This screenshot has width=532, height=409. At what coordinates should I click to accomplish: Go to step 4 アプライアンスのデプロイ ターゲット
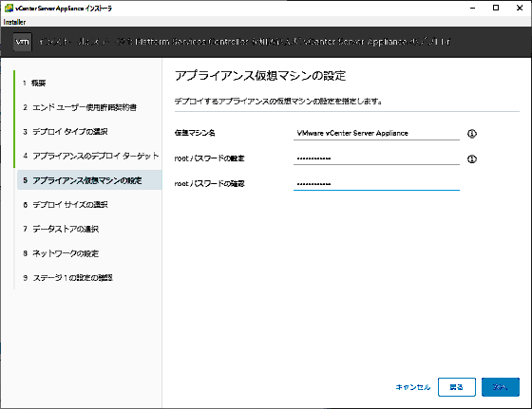pos(90,156)
